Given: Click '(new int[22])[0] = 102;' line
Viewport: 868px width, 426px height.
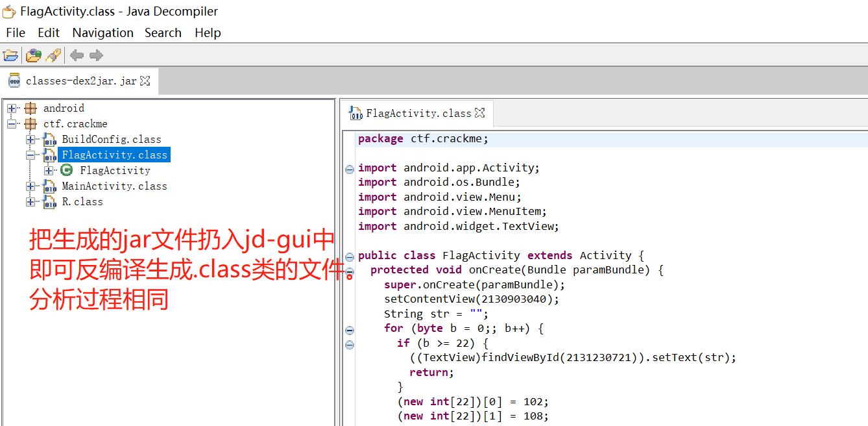Looking at the screenshot, I should pos(473,401).
